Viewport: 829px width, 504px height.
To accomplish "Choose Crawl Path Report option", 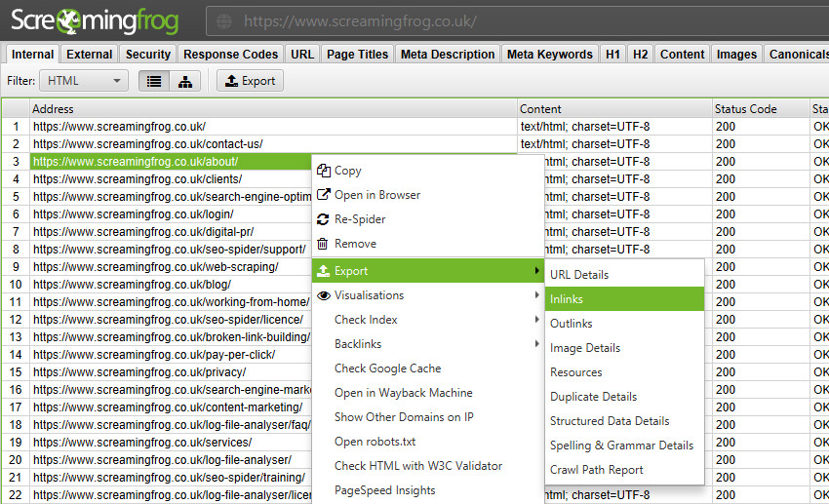I will tap(596, 470).
